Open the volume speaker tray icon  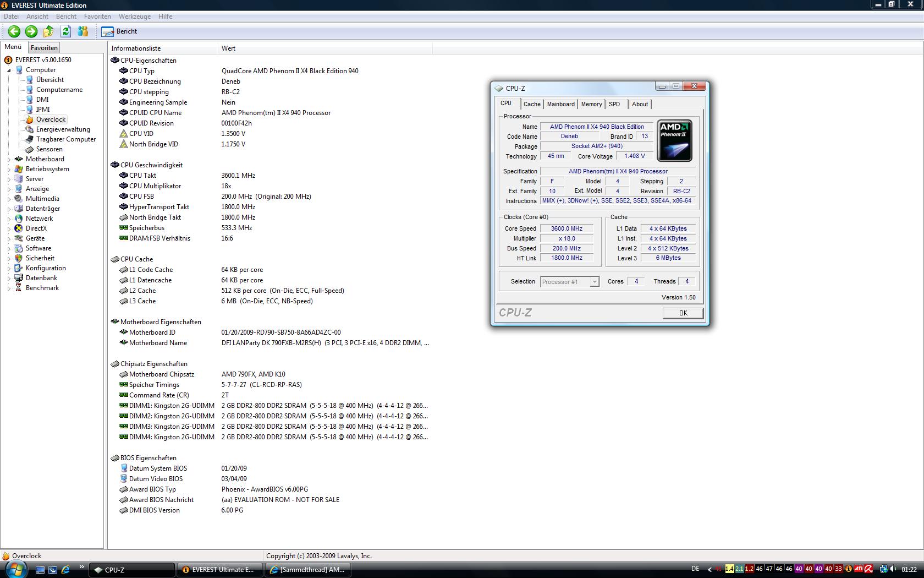pos(893,569)
